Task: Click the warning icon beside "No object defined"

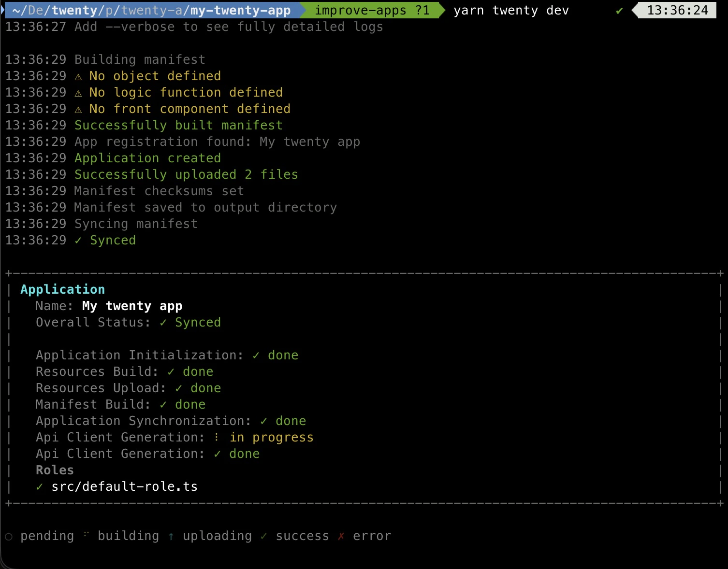Action: [78, 76]
